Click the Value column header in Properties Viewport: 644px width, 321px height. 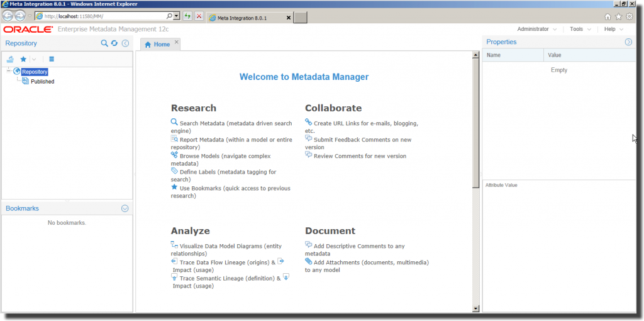click(x=590, y=55)
